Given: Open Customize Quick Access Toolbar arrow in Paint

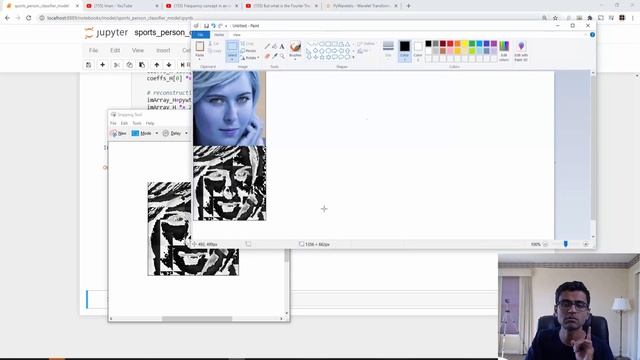Looking at the screenshot, I should [226, 26].
